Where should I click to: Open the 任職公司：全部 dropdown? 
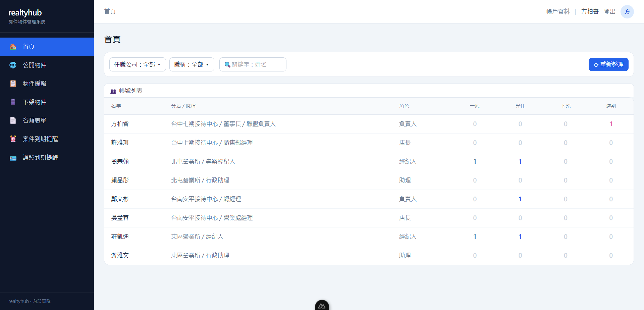(138, 64)
